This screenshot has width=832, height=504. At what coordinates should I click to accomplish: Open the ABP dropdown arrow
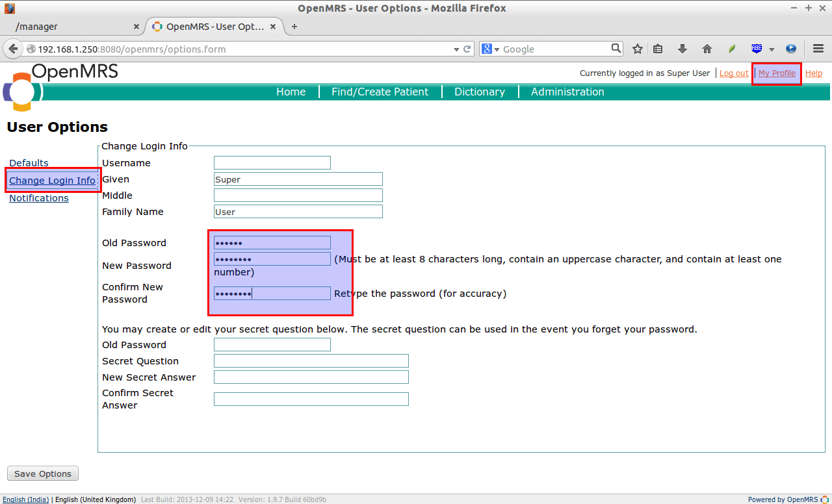click(x=772, y=49)
